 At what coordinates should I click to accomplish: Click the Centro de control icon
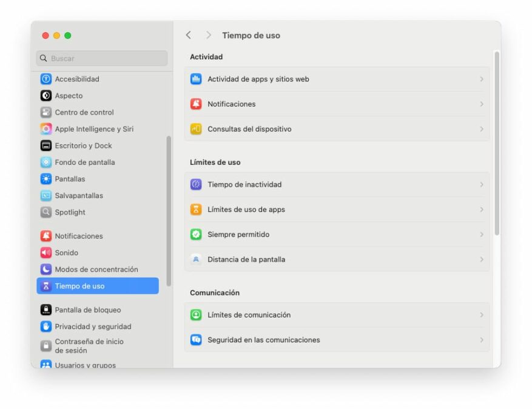coord(46,112)
